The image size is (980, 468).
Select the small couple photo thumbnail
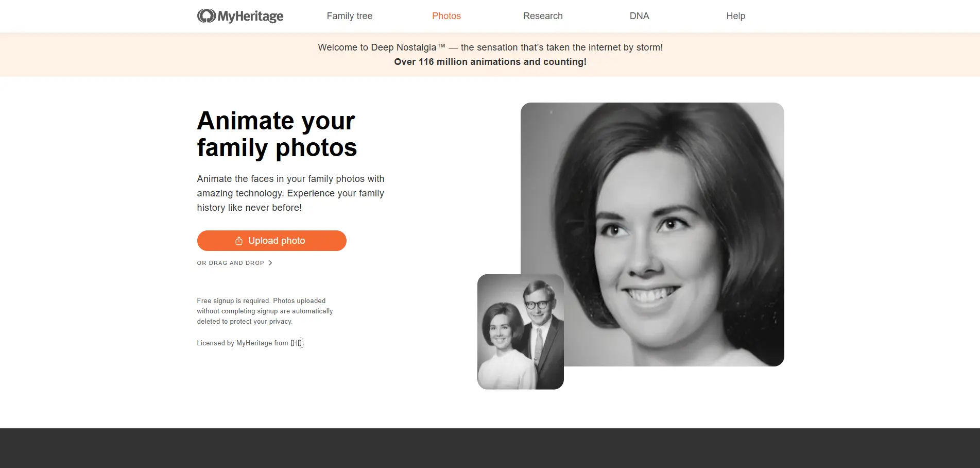(x=520, y=332)
